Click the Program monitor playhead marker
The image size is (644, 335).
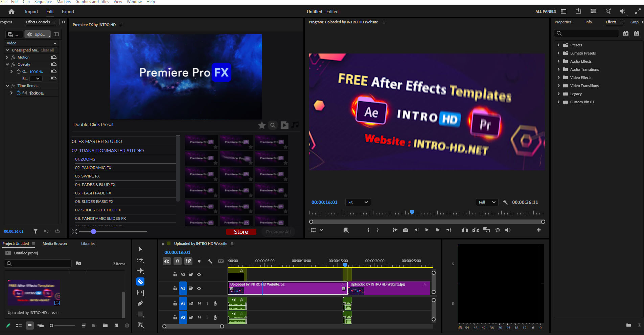pos(412,212)
